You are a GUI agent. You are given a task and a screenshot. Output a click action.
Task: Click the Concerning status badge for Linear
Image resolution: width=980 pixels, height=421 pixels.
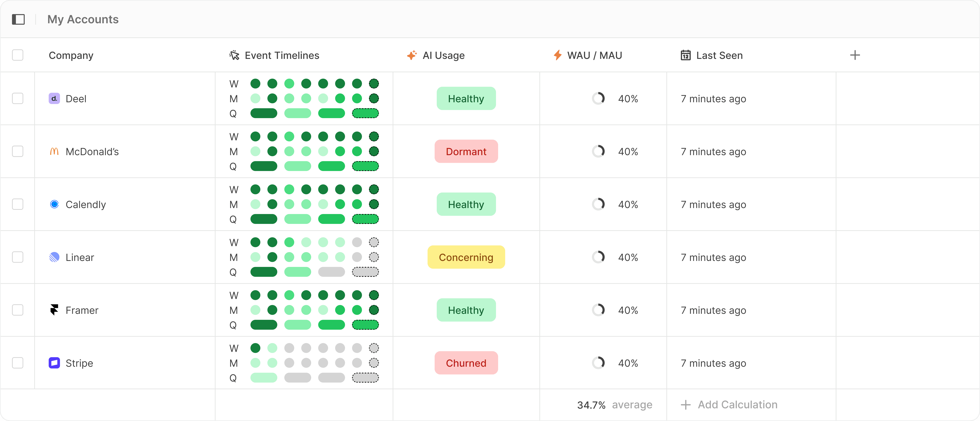click(x=466, y=257)
